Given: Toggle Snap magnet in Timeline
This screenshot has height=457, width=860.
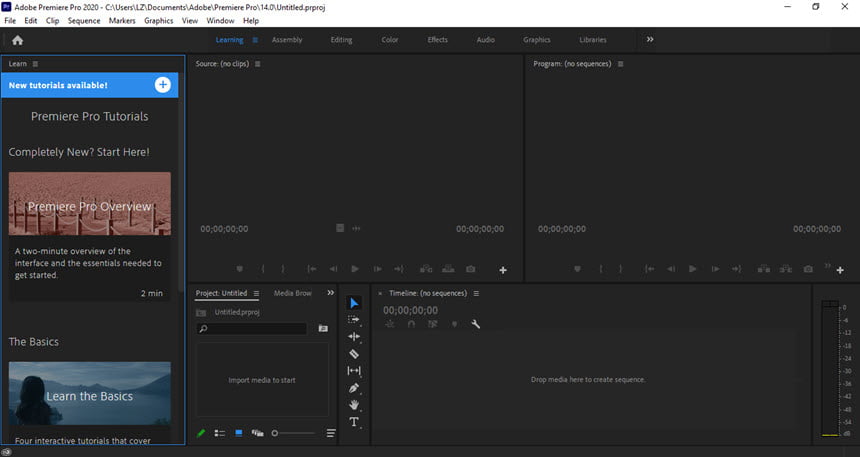Looking at the screenshot, I should (411, 324).
